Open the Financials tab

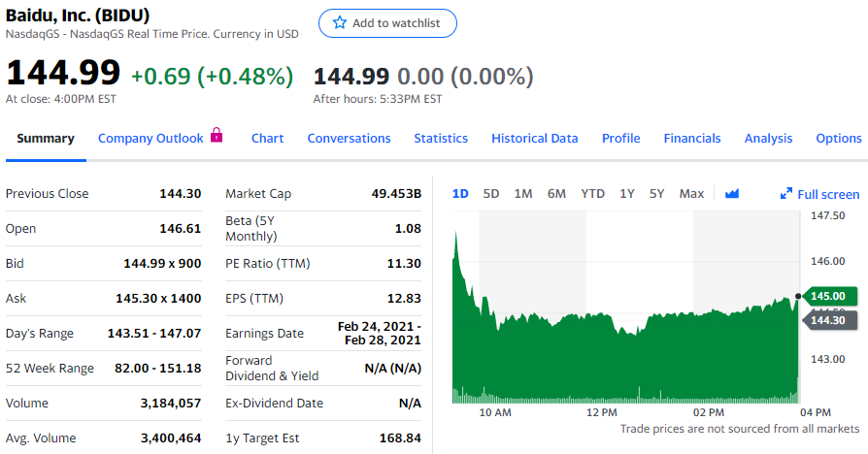692,139
